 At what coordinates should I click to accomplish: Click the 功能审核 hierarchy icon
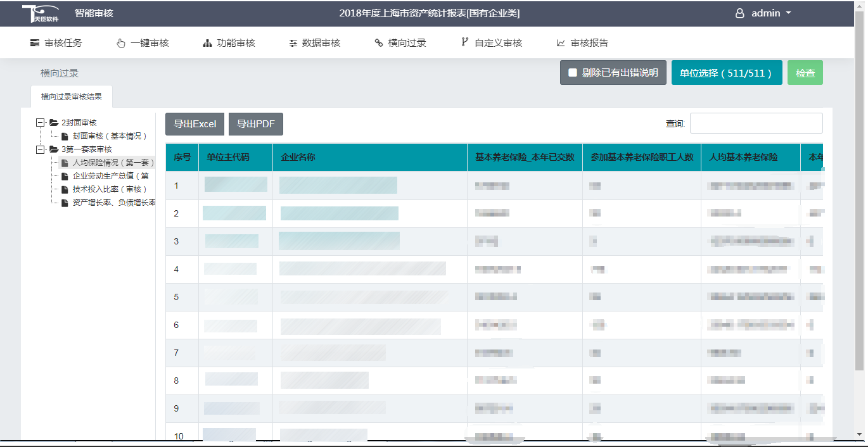[207, 43]
